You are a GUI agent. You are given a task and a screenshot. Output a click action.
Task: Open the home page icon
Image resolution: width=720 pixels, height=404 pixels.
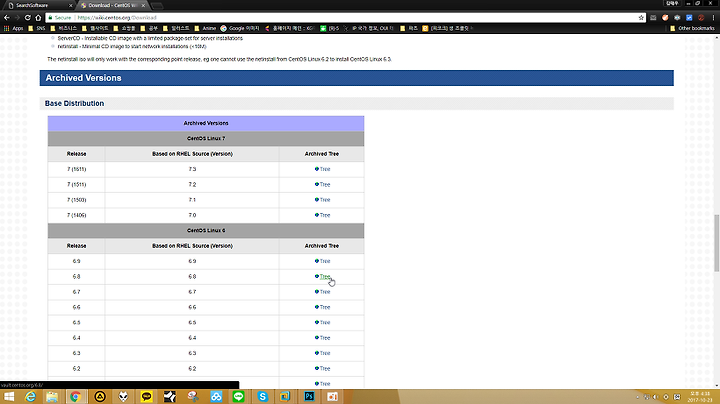pyautogui.click(x=38, y=17)
